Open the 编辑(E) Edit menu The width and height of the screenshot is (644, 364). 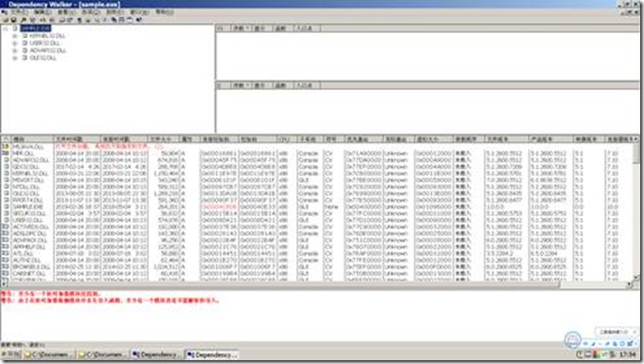[x=43, y=12]
